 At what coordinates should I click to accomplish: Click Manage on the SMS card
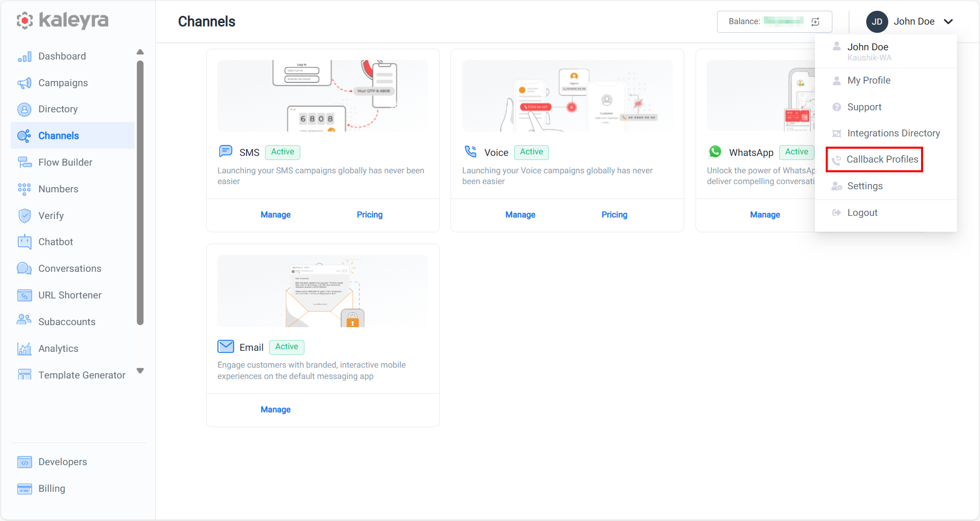point(276,215)
